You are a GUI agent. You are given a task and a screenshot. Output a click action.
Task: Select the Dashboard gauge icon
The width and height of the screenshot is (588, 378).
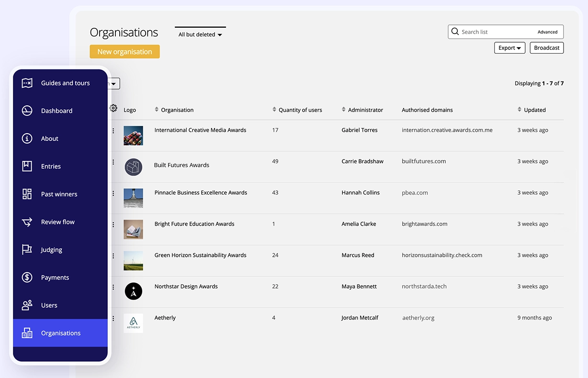pos(27,111)
